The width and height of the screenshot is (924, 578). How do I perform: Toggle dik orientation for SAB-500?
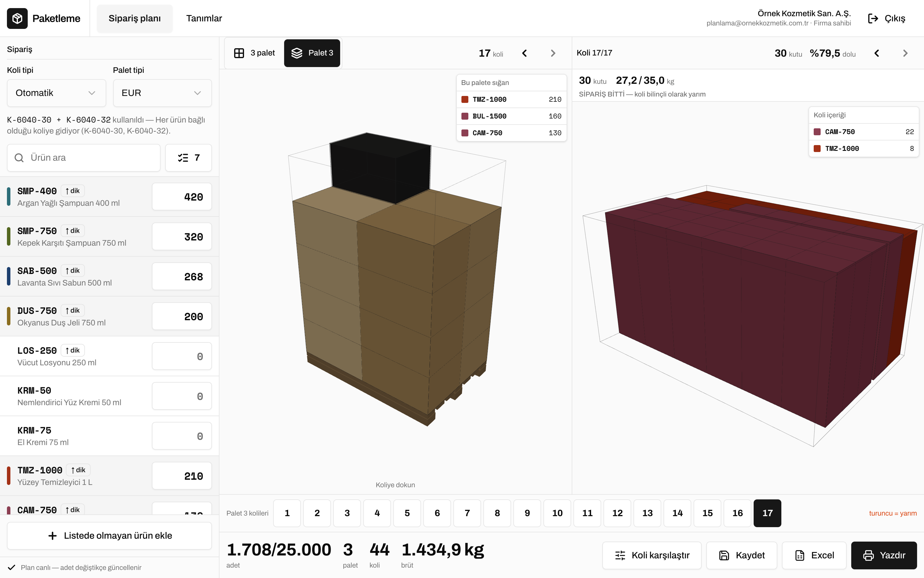click(x=72, y=270)
